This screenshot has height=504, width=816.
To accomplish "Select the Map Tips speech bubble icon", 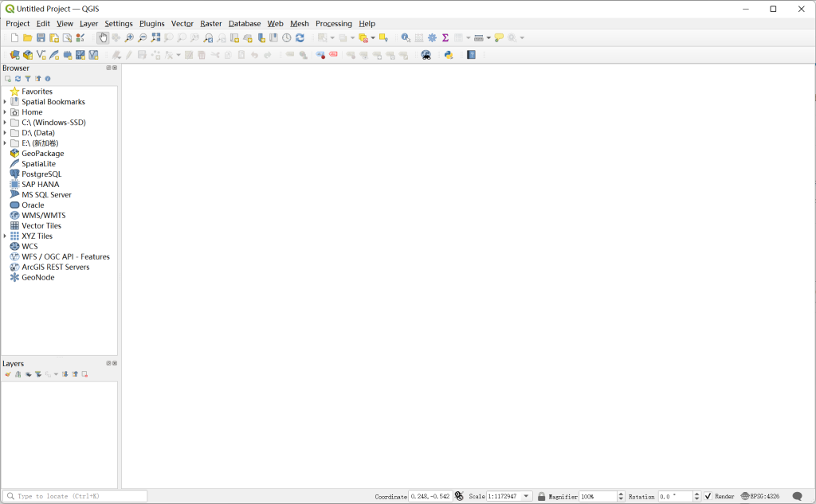I will tap(499, 38).
